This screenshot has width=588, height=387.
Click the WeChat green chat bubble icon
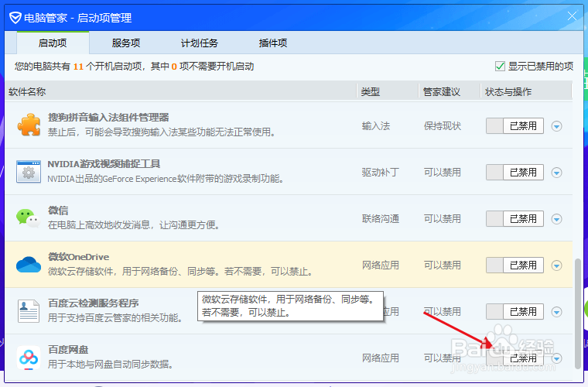click(28, 217)
